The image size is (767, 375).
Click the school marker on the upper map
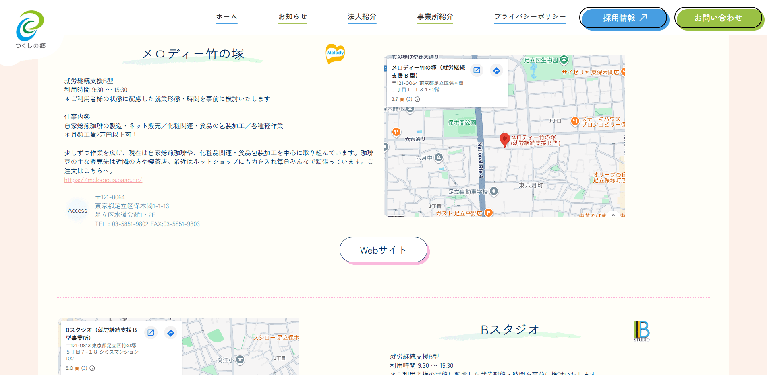coord(439,157)
